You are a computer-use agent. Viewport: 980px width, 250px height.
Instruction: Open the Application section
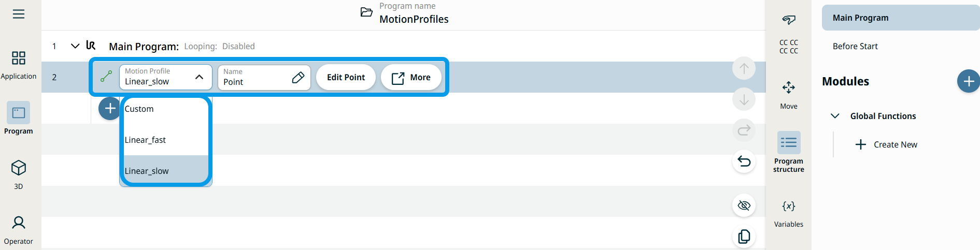pos(19,64)
